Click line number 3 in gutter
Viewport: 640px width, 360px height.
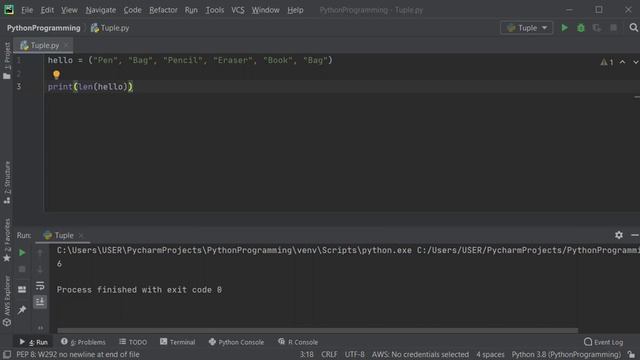pyautogui.click(x=19, y=87)
